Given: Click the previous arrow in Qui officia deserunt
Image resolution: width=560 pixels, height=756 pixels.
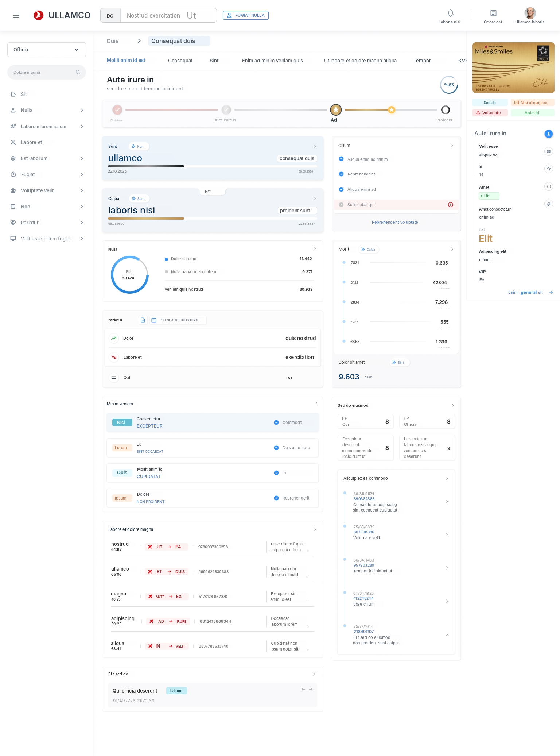Looking at the screenshot, I should point(303,689).
